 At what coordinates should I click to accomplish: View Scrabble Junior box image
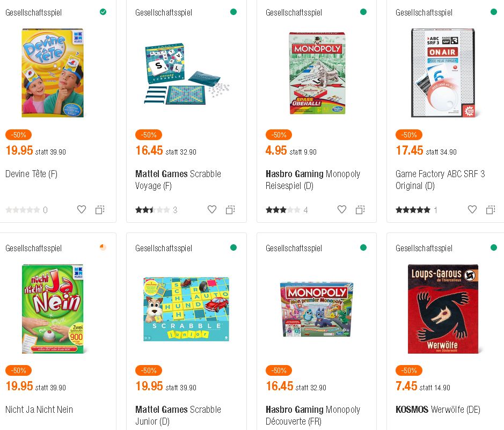(x=186, y=309)
